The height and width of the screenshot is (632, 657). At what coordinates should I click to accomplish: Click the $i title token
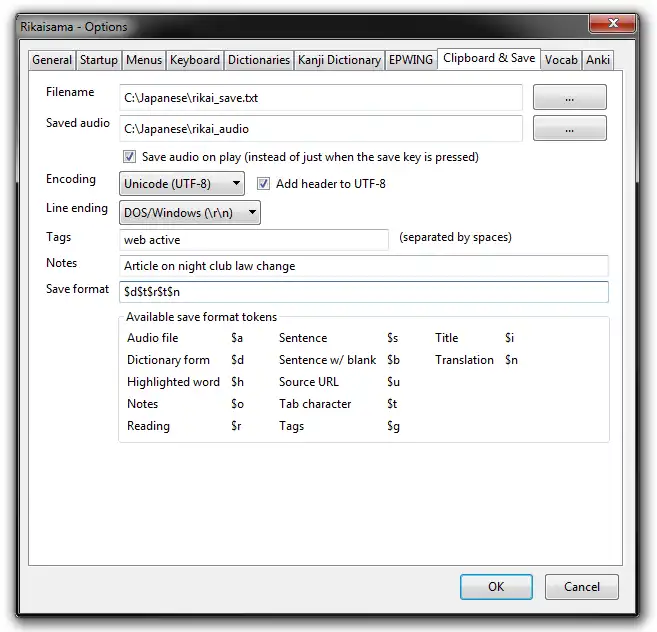point(510,338)
